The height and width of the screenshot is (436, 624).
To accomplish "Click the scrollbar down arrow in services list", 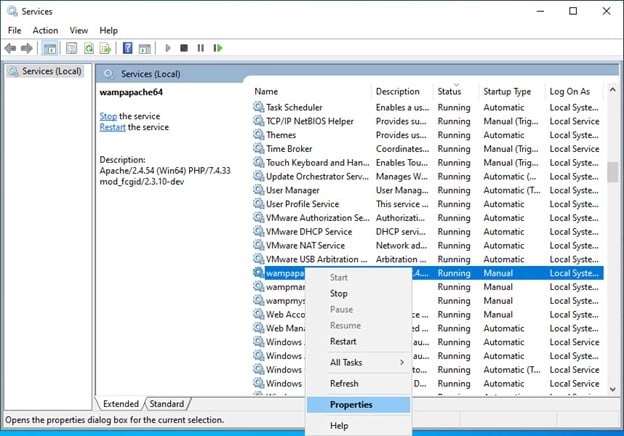I will coord(612,389).
